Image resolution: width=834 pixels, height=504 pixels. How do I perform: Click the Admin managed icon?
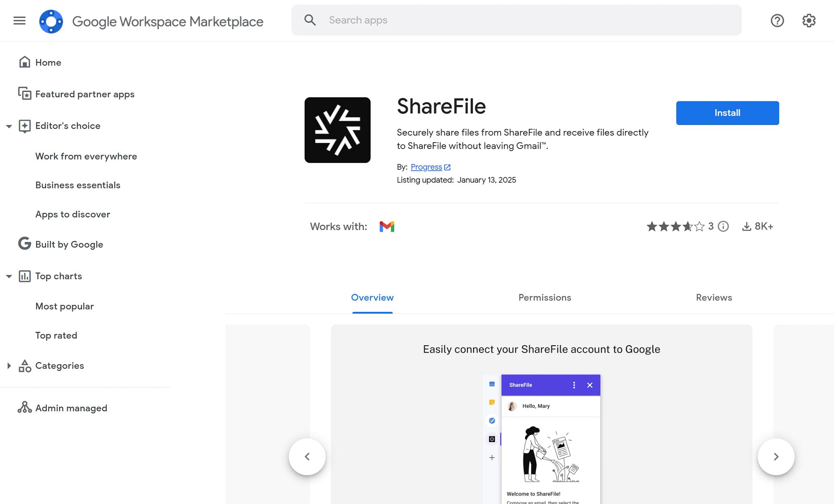[24, 408]
